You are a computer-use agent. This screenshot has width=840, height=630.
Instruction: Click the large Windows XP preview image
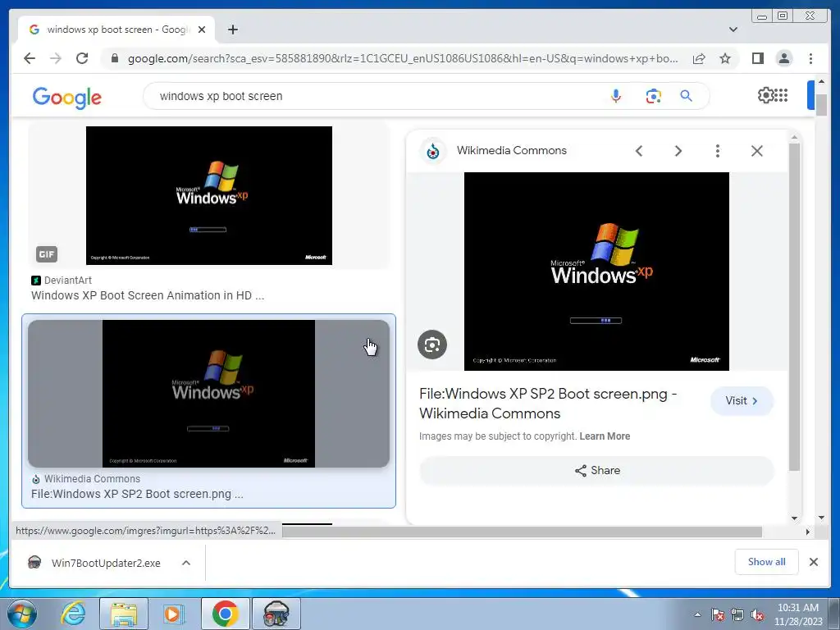596,271
